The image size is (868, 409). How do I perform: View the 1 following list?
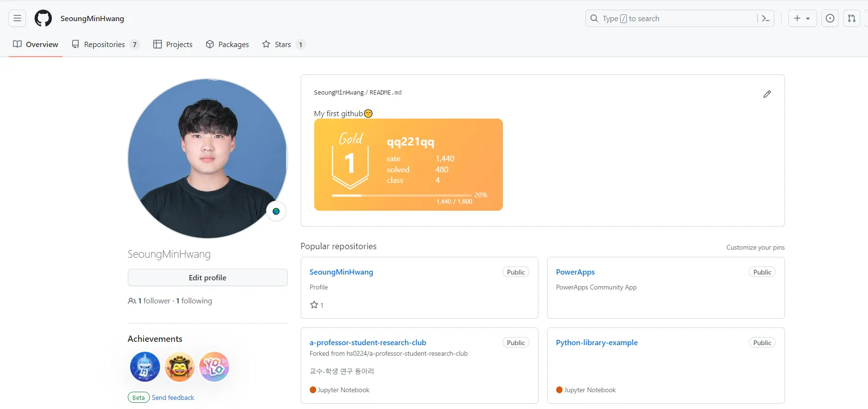click(x=194, y=301)
